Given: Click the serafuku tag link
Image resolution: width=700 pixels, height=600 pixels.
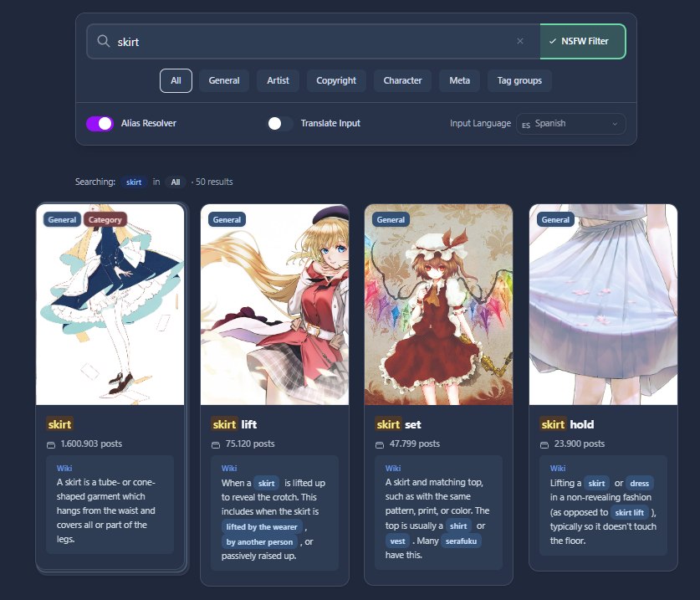Looking at the screenshot, I should click(461, 541).
